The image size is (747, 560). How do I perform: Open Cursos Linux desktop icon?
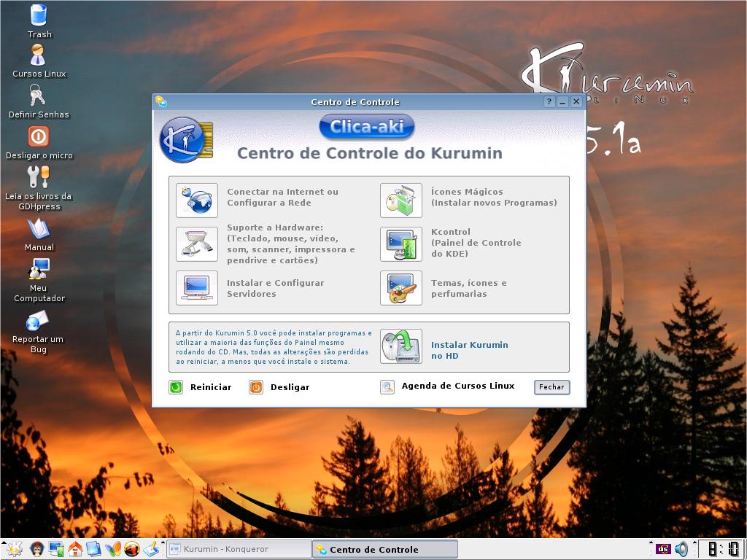pos(38,55)
